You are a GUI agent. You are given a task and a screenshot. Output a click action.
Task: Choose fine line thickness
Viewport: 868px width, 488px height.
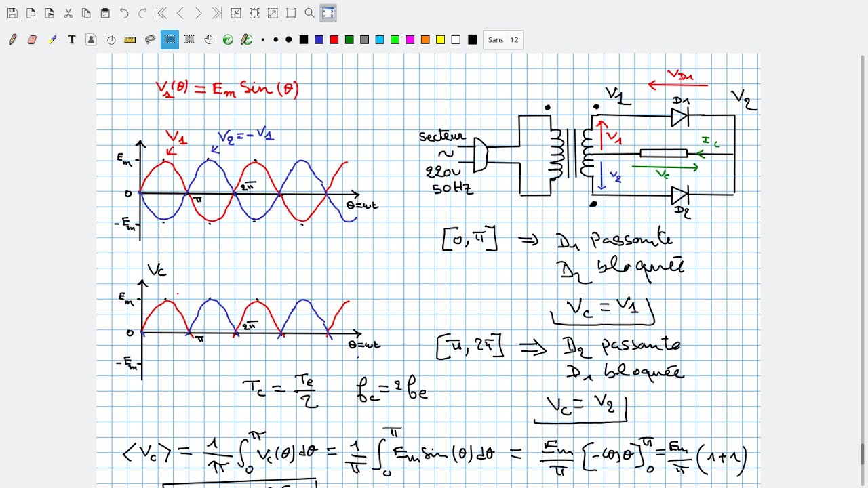coord(263,40)
